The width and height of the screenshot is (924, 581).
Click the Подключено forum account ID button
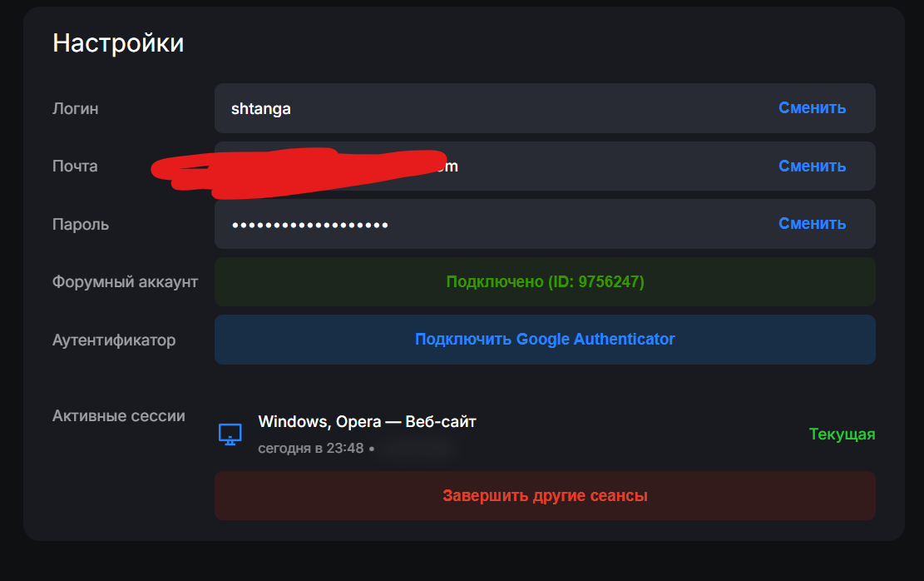pos(545,282)
